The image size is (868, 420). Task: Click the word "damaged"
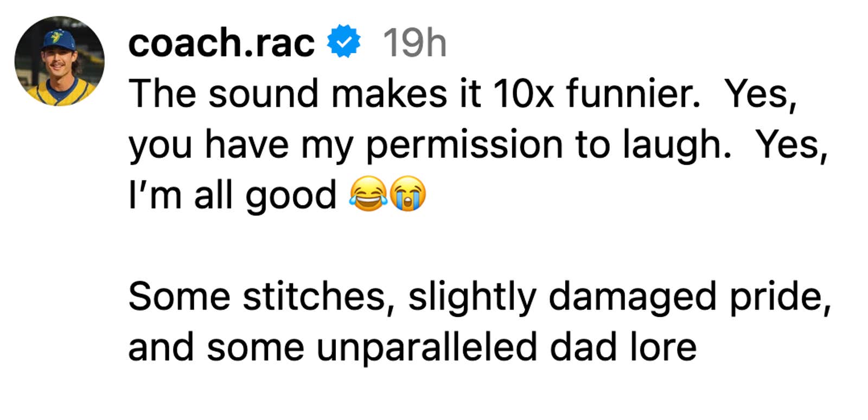point(632,297)
